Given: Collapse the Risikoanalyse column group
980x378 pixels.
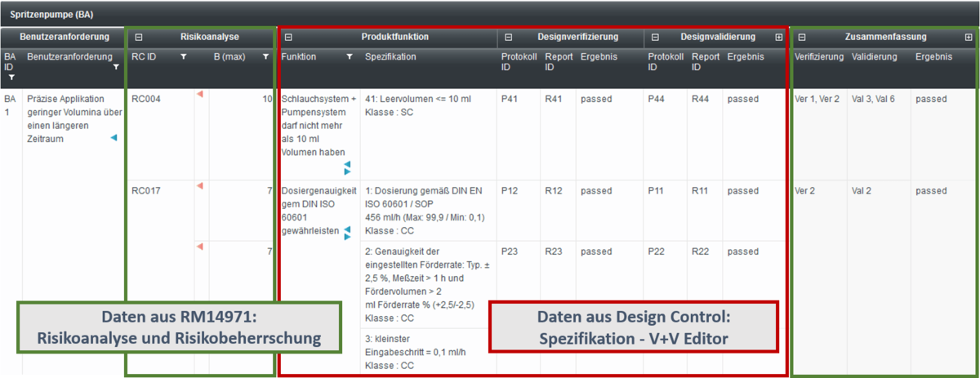Looking at the screenshot, I should pos(139,37).
